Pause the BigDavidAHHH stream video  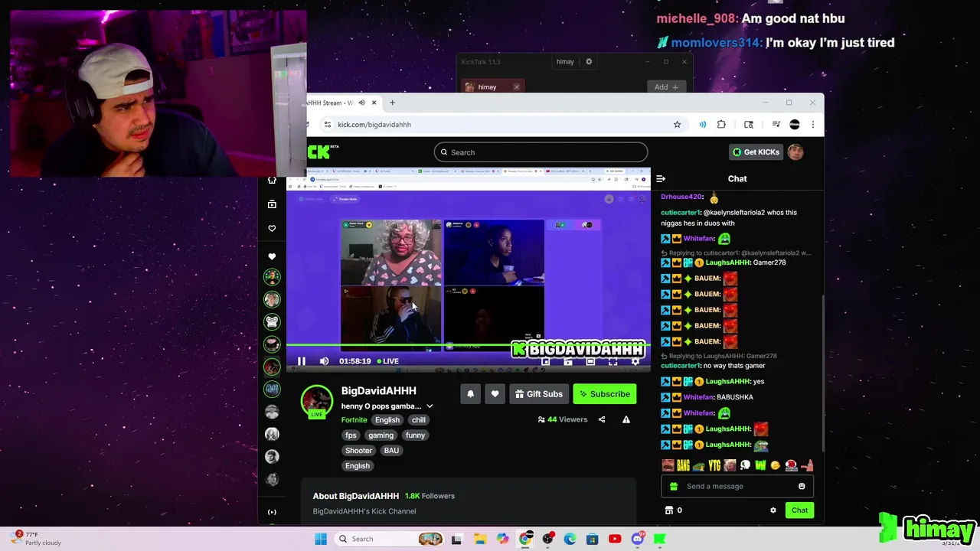302,361
